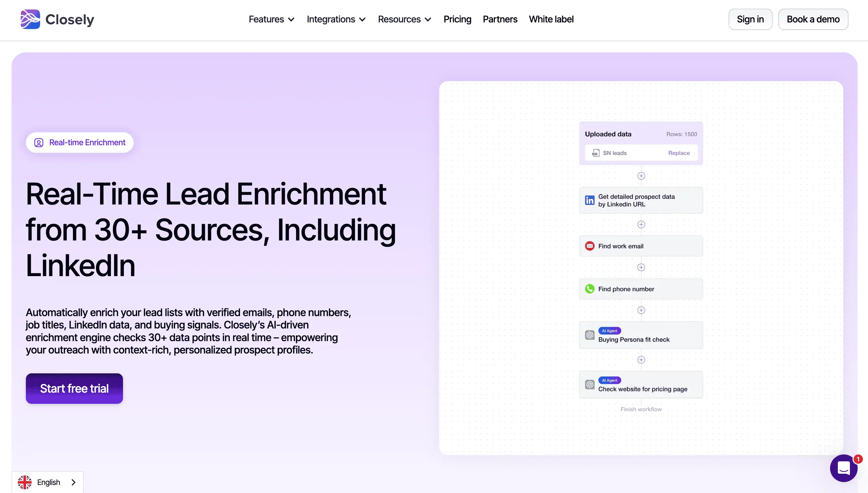
Task: Click the plus connector above Check website step
Action: click(x=641, y=360)
